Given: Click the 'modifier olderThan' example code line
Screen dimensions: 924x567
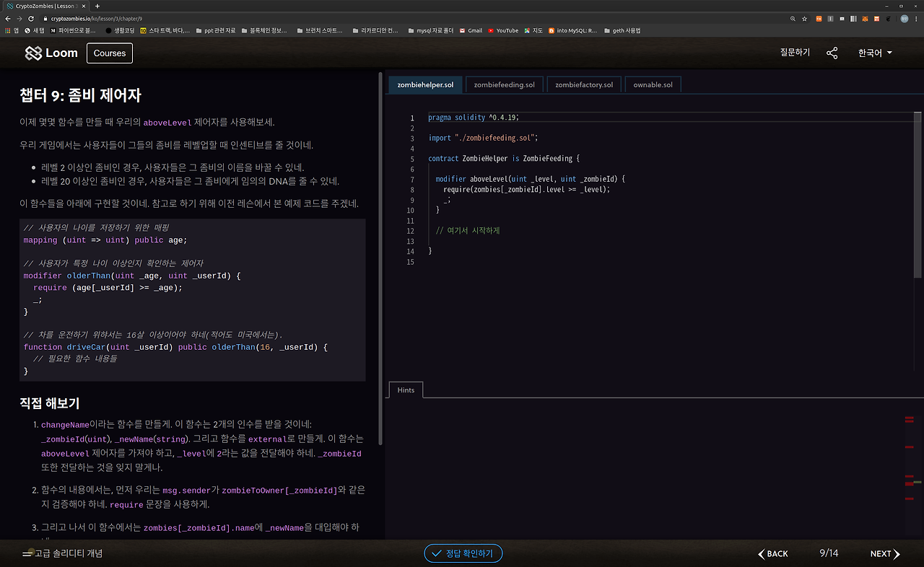Looking at the screenshot, I should point(132,276).
